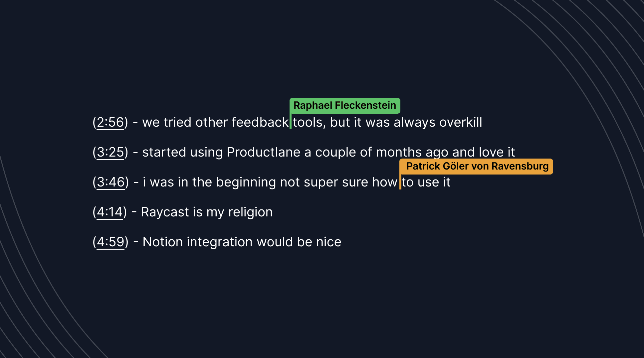Click the word Notion in notes
Screen dimensions: 644x358
pyautogui.click(x=162, y=242)
